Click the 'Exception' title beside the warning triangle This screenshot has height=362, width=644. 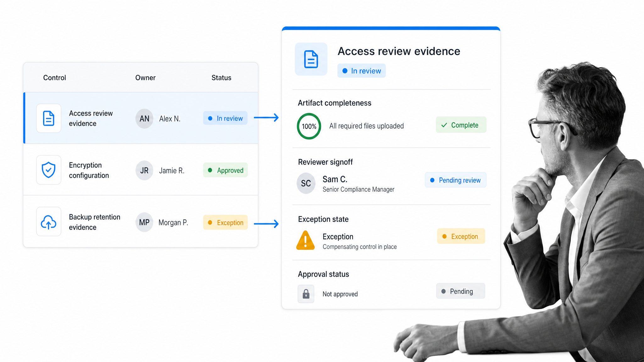[x=338, y=237]
